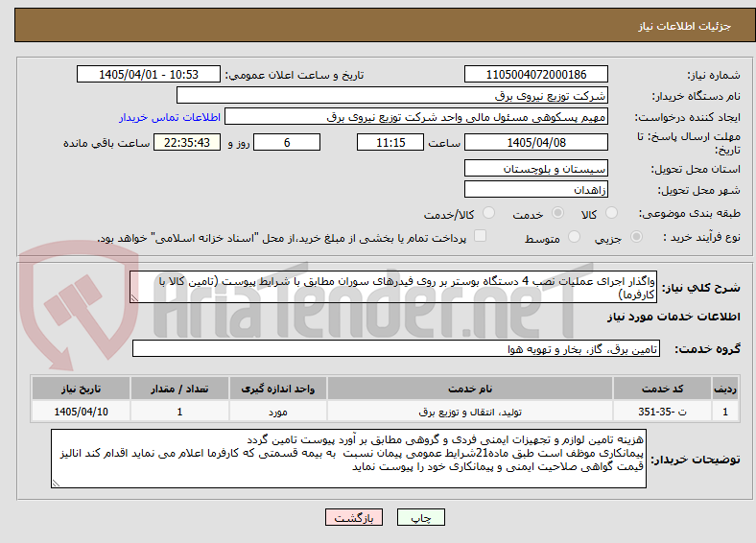Click the طبقه بندی موضوعی label
The image size is (756, 543).
tap(690, 213)
